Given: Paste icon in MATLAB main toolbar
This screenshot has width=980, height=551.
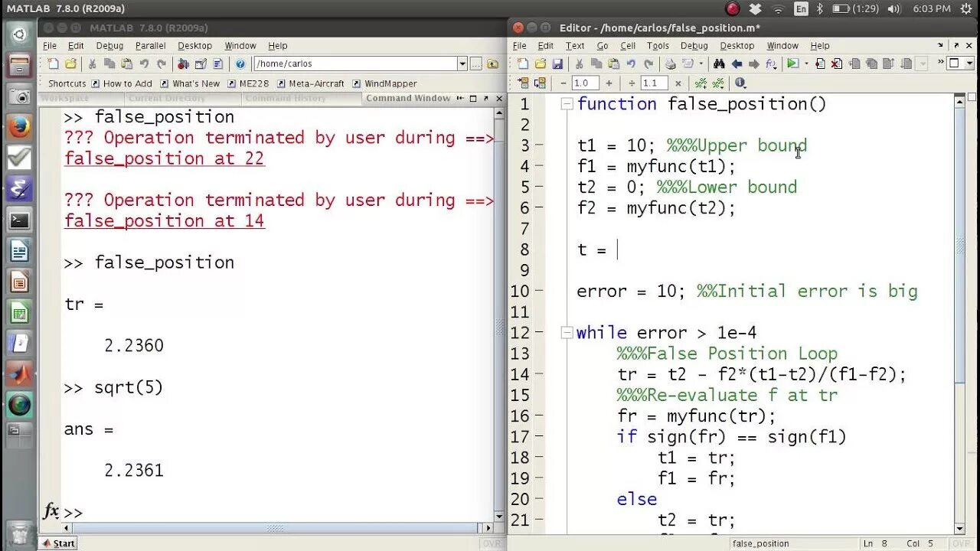Looking at the screenshot, I should click(x=127, y=64).
